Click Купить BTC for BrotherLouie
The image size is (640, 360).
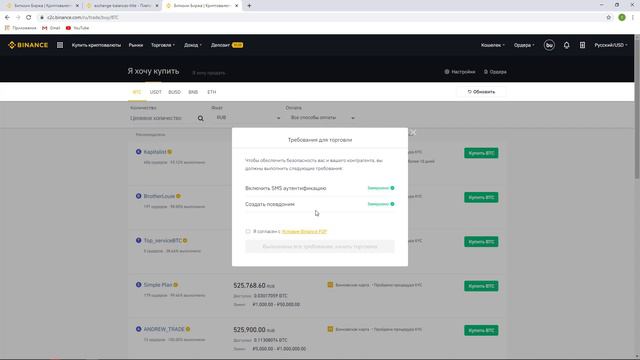click(481, 198)
